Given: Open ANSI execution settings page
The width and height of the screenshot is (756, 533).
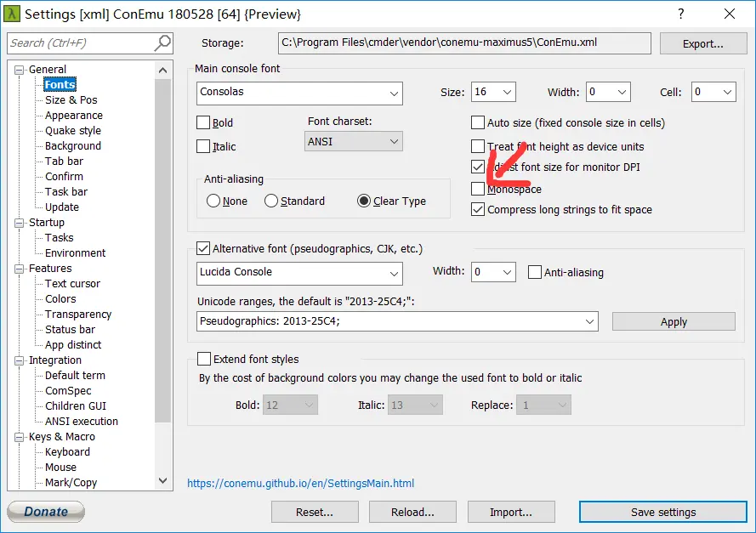Looking at the screenshot, I should pyautogui.click(x=81, y=421).
